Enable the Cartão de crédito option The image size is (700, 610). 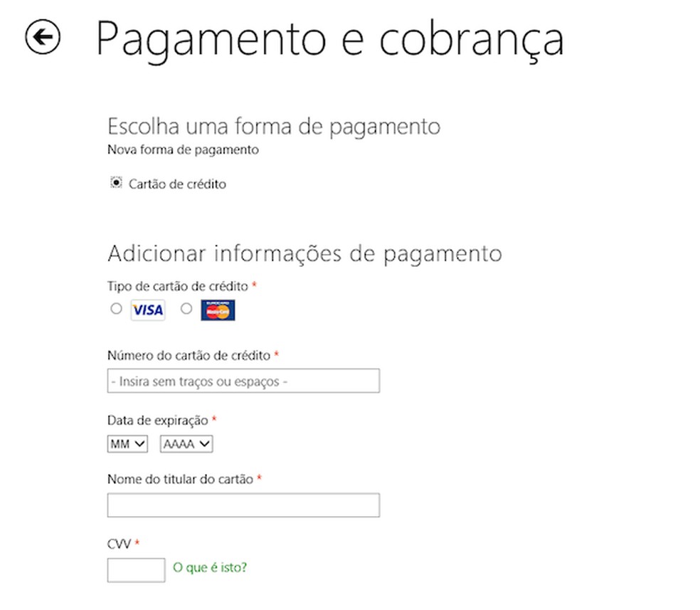(115, 183)
